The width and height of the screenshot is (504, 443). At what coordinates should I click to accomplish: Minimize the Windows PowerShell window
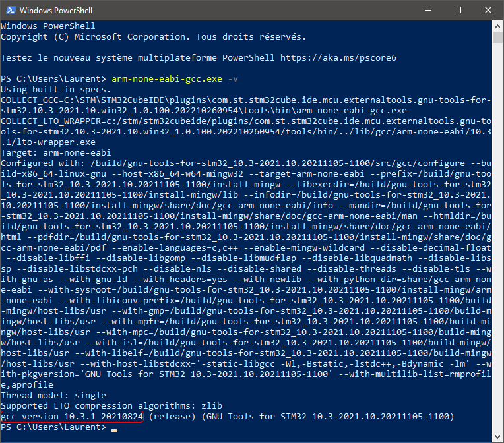coord(428,10)
